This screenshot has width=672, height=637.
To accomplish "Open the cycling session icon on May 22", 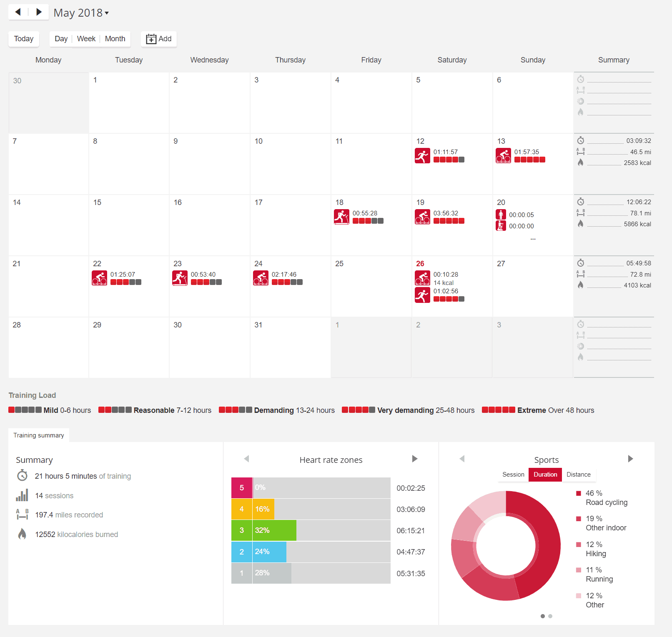I will pyautogui.click(x=99, y=278).
